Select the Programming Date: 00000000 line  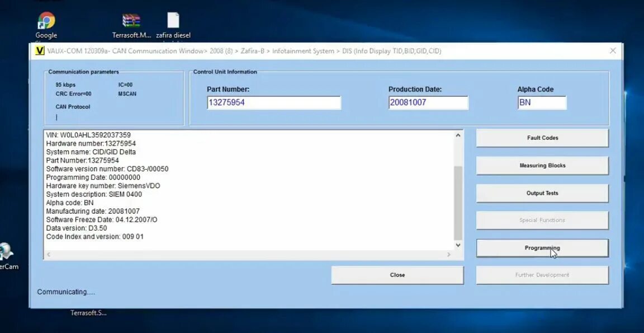(x=93, y=177)
